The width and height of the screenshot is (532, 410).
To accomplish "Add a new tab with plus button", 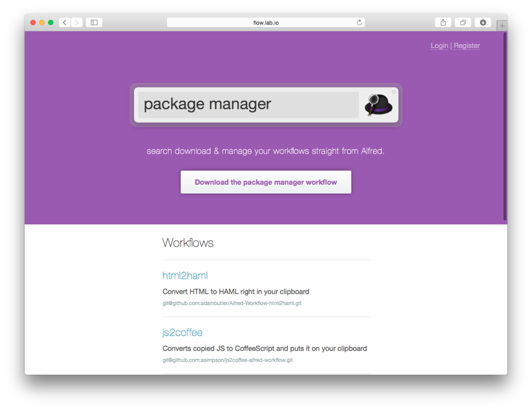I will [502, 26].
